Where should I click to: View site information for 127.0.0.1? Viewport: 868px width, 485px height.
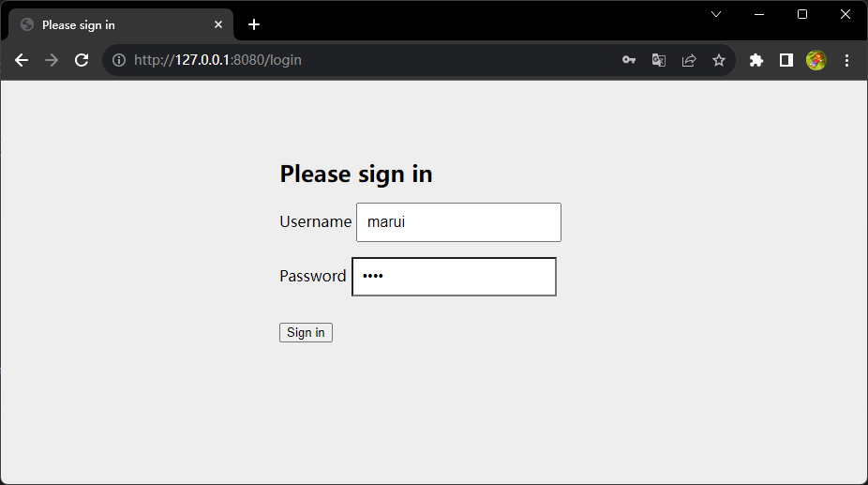click(119, 60)
